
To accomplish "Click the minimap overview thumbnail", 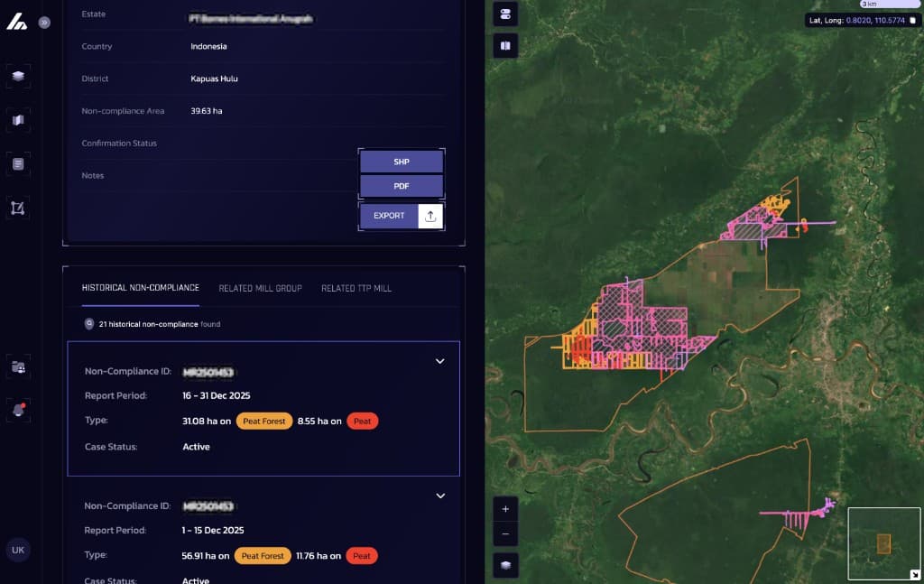I will pyautogui.click(x=883, y=543).
